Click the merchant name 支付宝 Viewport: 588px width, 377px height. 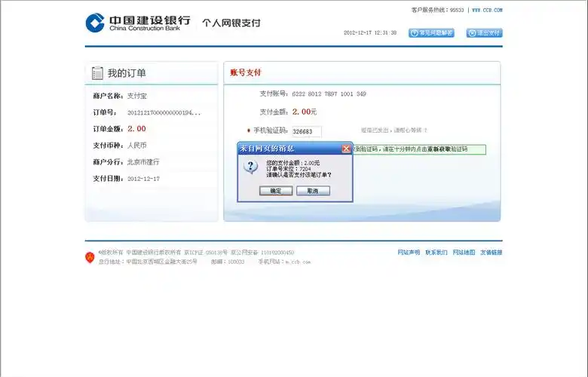tap(137, 96)
